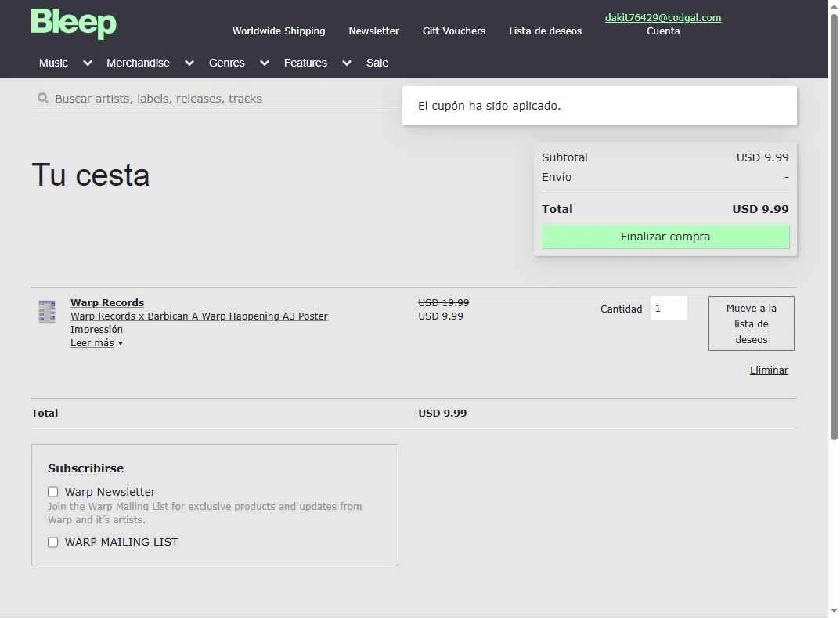This screenshot has width=840, height=618.
Task: Tick the WARP MAILING LIST checkbox
Action: (53, 543)
